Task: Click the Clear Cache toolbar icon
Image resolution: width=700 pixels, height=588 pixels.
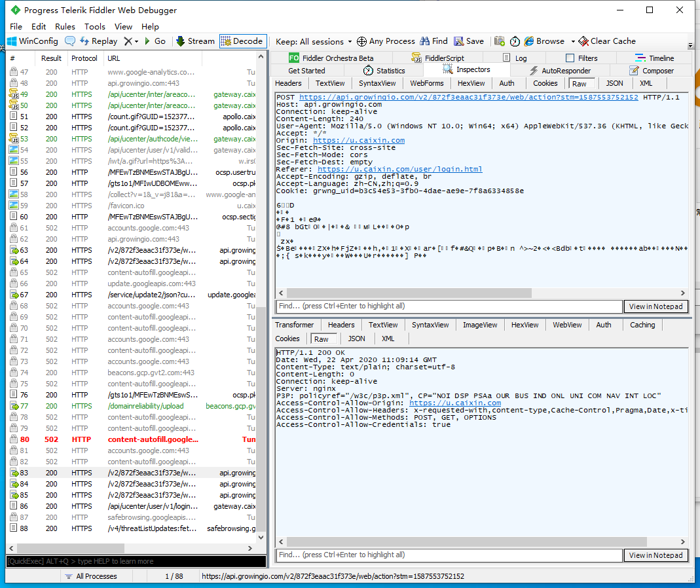Action: point(583,41)
